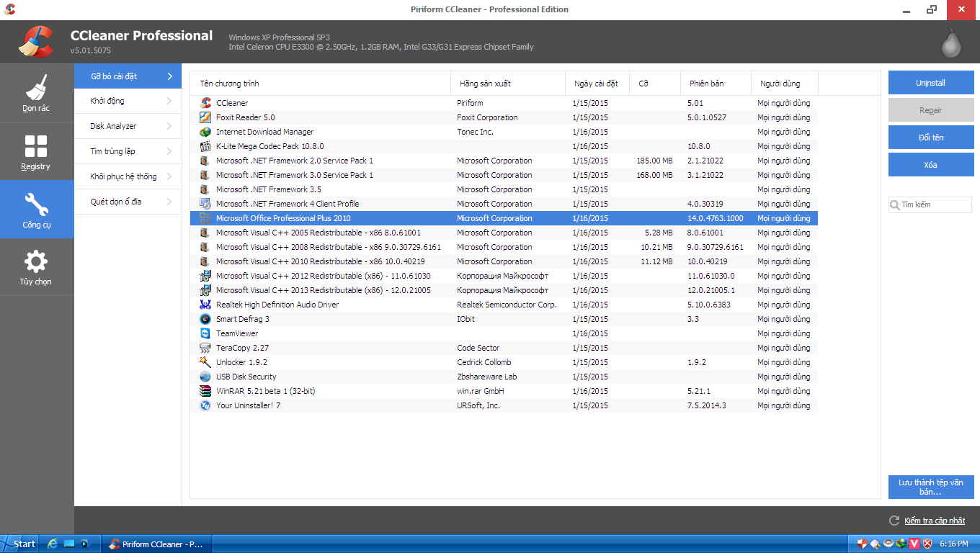Click the Đổi tên rename button
The width and height of the screenshot is (980, 553).
(931, 138)
